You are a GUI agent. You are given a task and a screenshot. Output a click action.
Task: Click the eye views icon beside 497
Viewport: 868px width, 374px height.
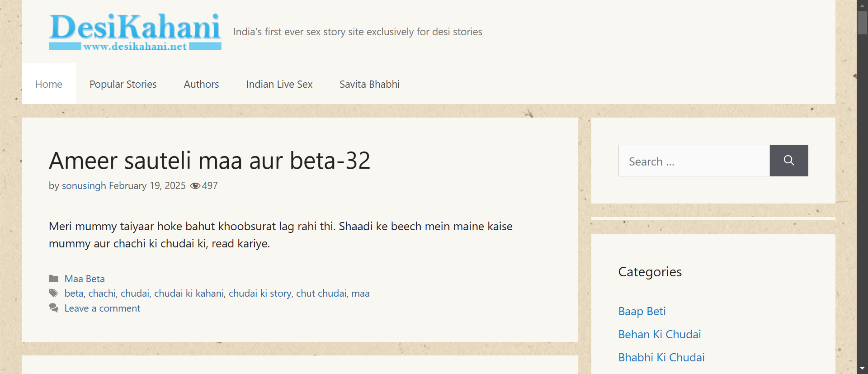195,186
